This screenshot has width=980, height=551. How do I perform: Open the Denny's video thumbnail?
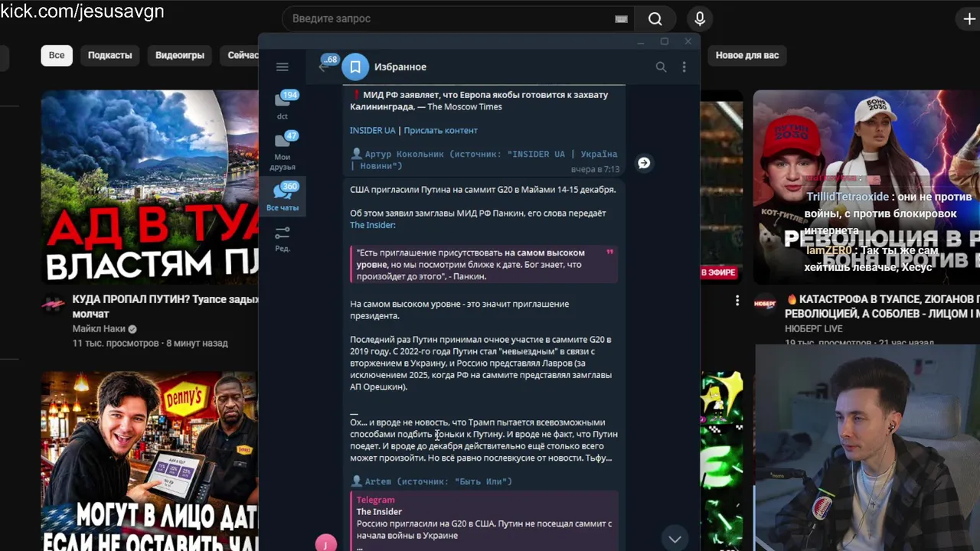[x=149, y=461]
